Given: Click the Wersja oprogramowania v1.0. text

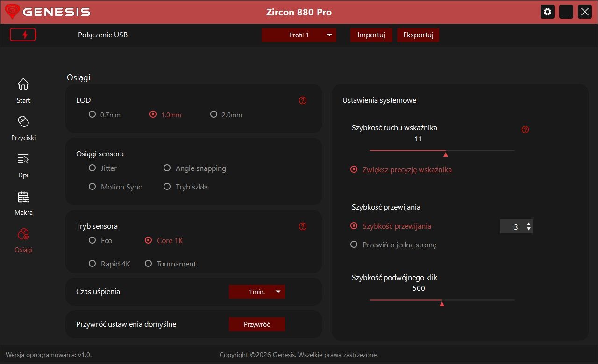Looking at the screenshot, I should click(x=49, y=355).
